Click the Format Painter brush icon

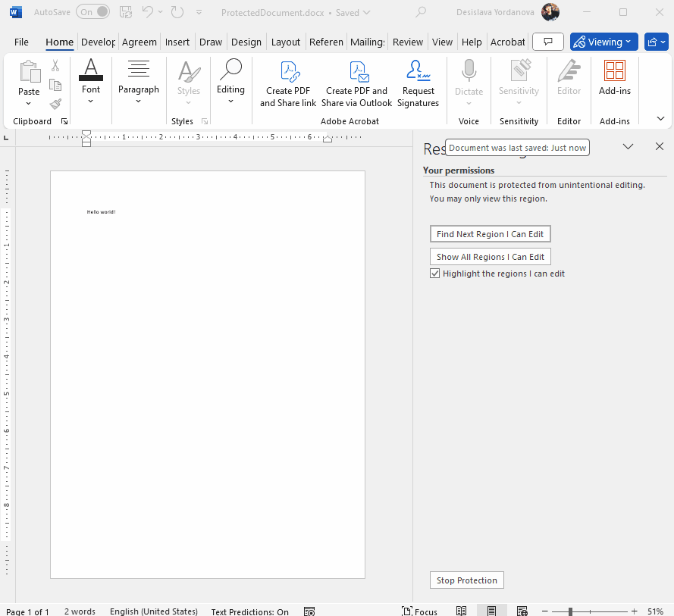click(55, 104)
